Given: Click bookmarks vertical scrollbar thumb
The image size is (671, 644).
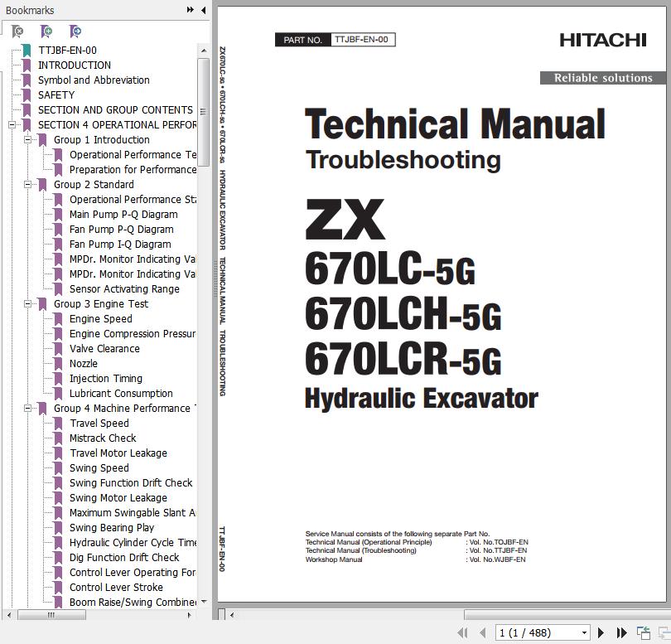Looking at the screenshot, I should (203, 112).
